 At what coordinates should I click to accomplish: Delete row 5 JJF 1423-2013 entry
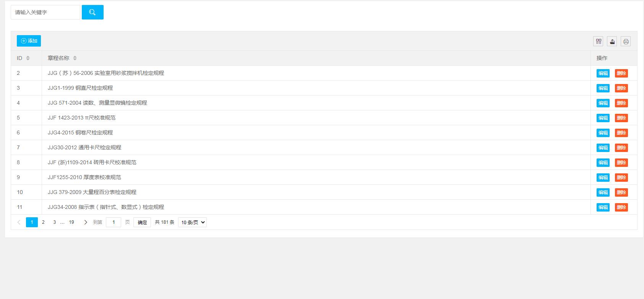[621, 118]
